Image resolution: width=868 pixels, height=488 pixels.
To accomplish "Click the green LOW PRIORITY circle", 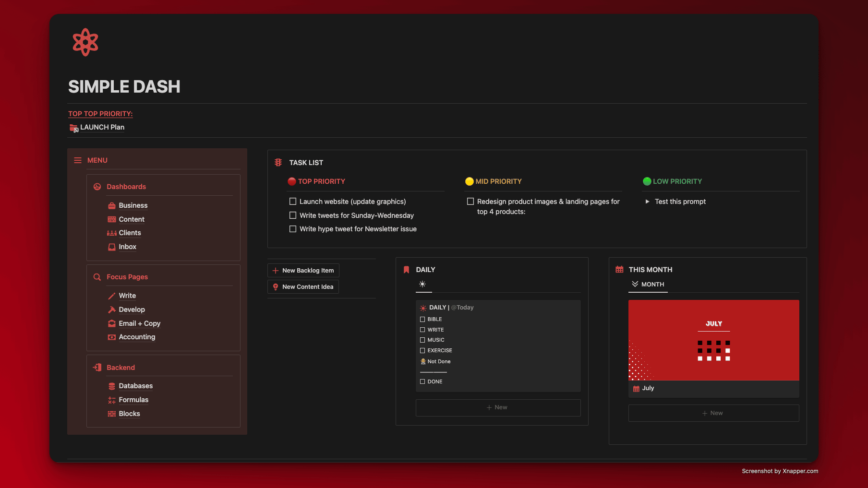I will click(647, 181).
